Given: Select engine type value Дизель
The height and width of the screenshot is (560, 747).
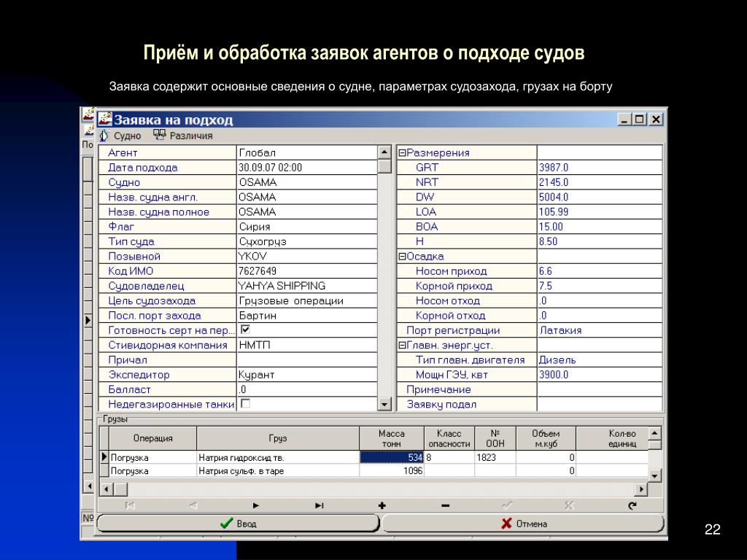Looking at the screenshot, I should (600, 360).
